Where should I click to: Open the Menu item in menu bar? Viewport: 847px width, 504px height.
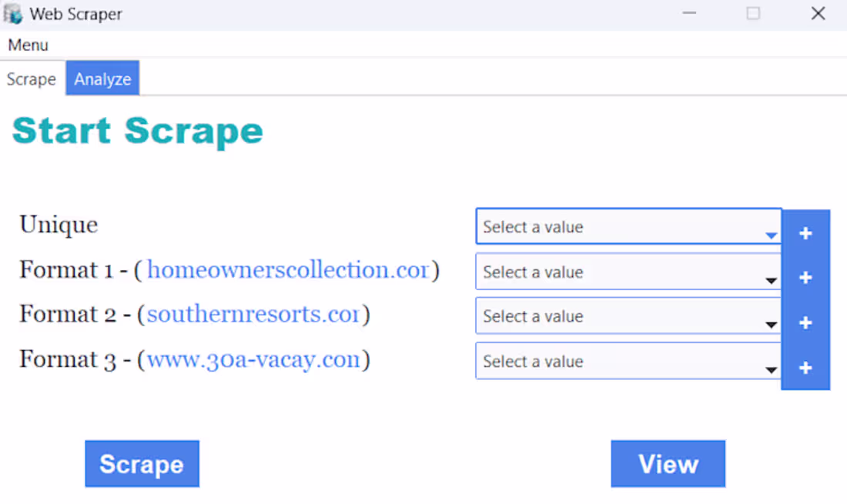tap(28, 45)
